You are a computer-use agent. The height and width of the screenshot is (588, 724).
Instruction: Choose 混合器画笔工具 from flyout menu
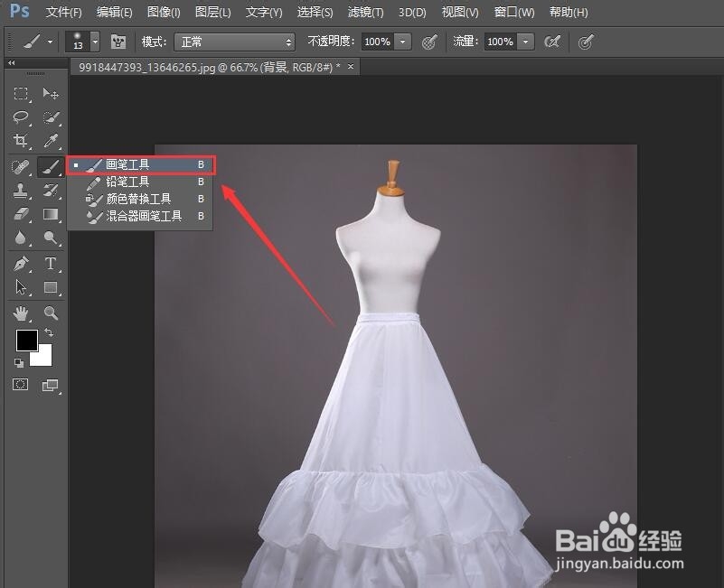(x=140, y=216)
